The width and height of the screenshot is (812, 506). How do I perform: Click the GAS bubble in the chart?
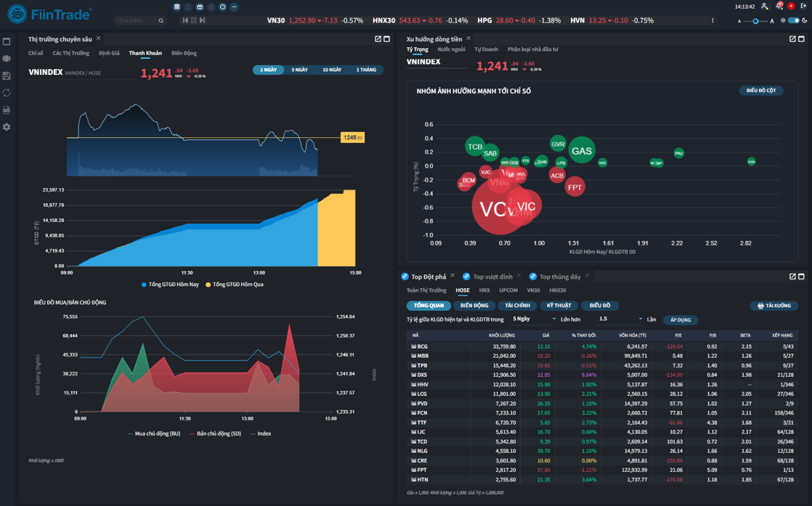click(x=581, y=150)
